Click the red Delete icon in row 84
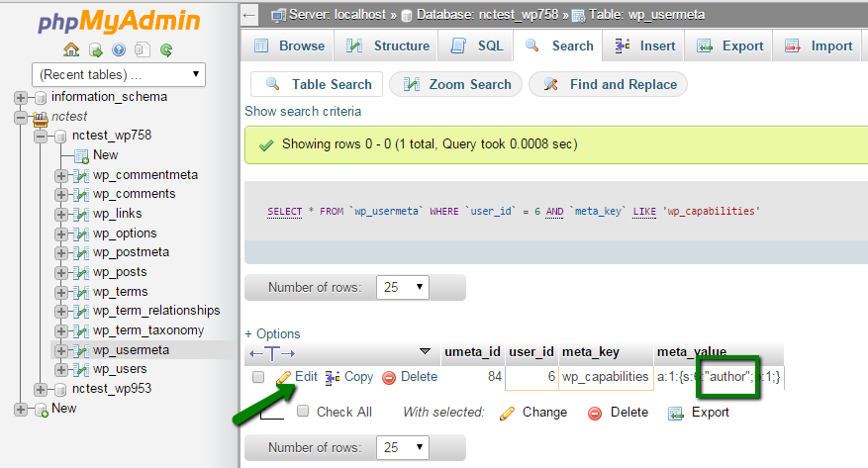The width and height of the screenshot is (868, 468). (x=389, y=377)
